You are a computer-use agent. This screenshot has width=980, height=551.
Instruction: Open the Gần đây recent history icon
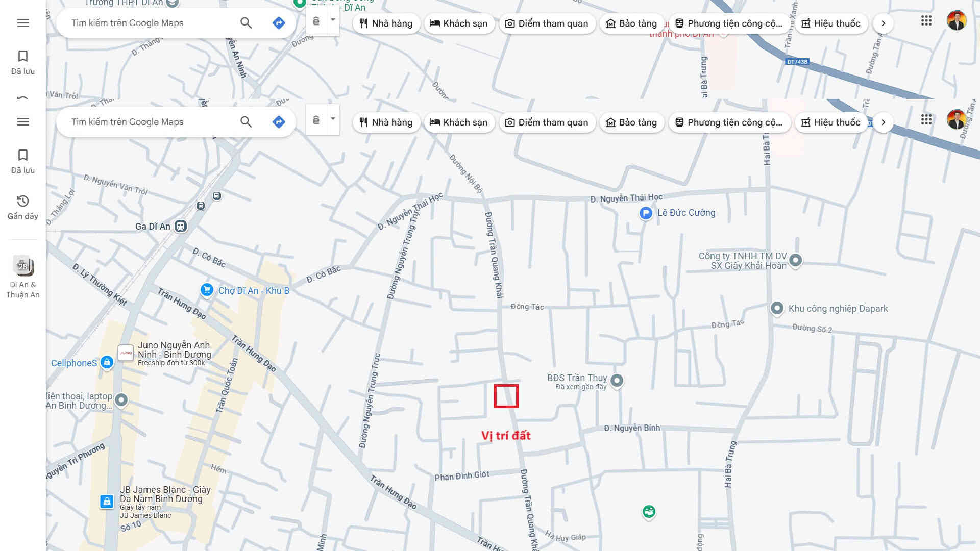point(23,201)
